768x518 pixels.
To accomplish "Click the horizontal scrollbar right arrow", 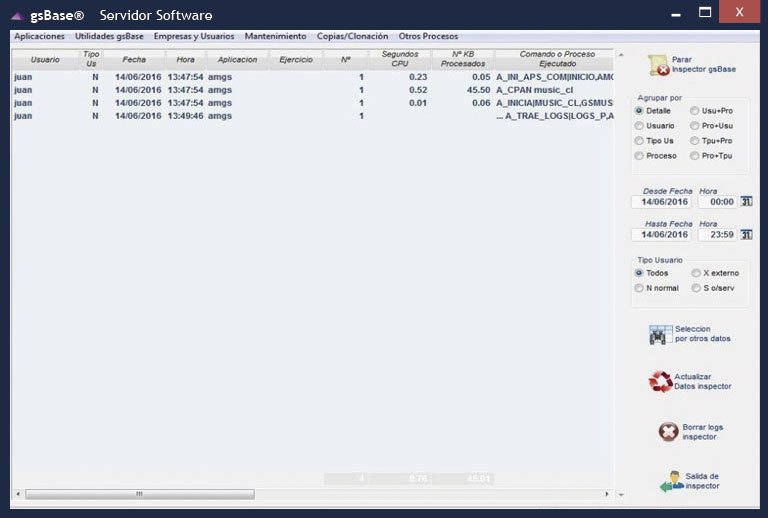I will 607,494.
